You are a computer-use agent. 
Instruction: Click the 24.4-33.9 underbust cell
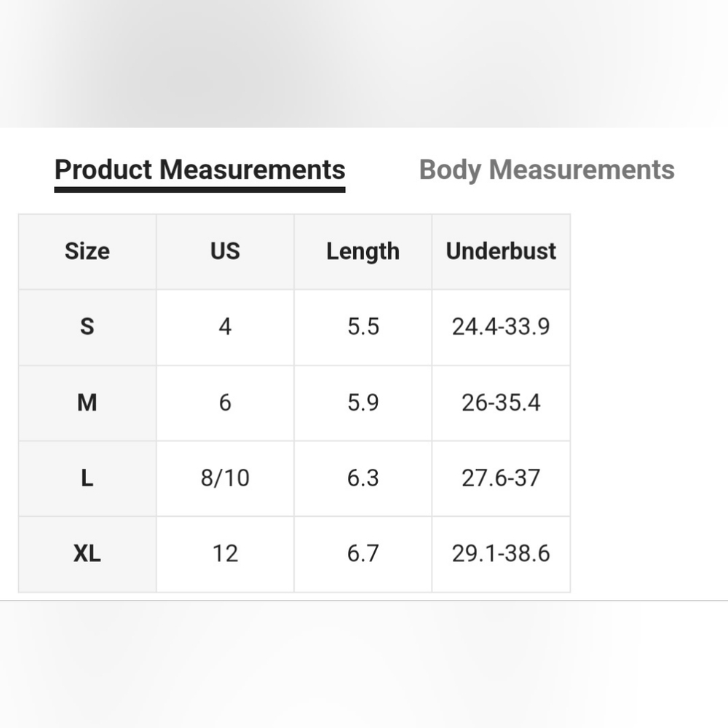point(501,327)
